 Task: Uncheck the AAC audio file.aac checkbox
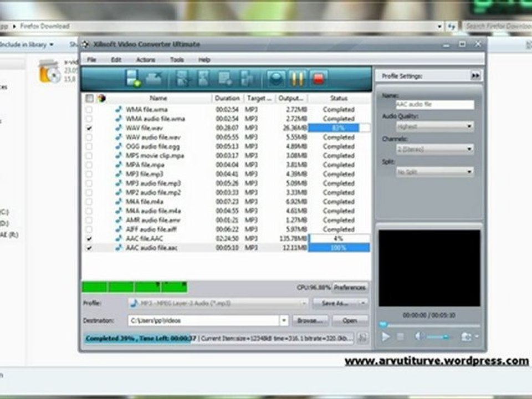click(x=89, y=248)
